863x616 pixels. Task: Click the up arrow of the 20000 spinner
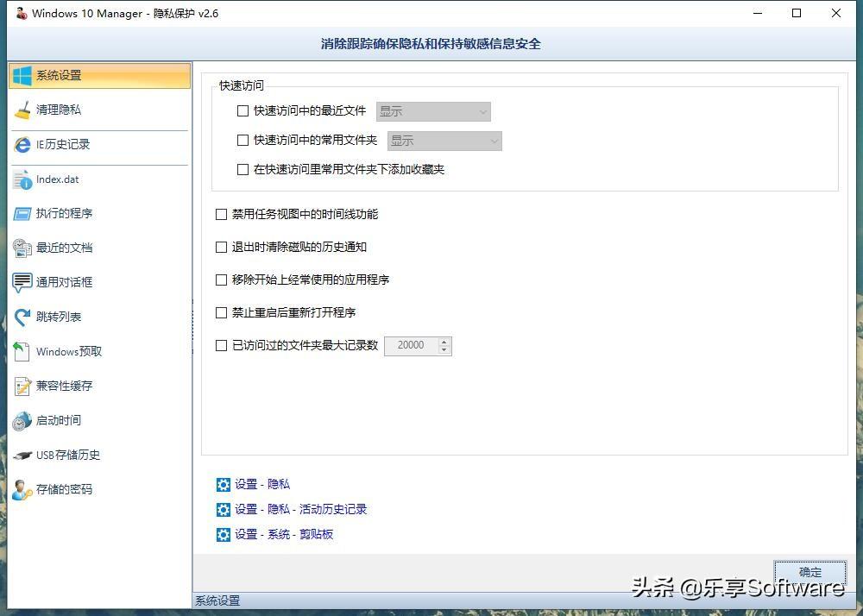pyautogui.click(x=444, y=342)
